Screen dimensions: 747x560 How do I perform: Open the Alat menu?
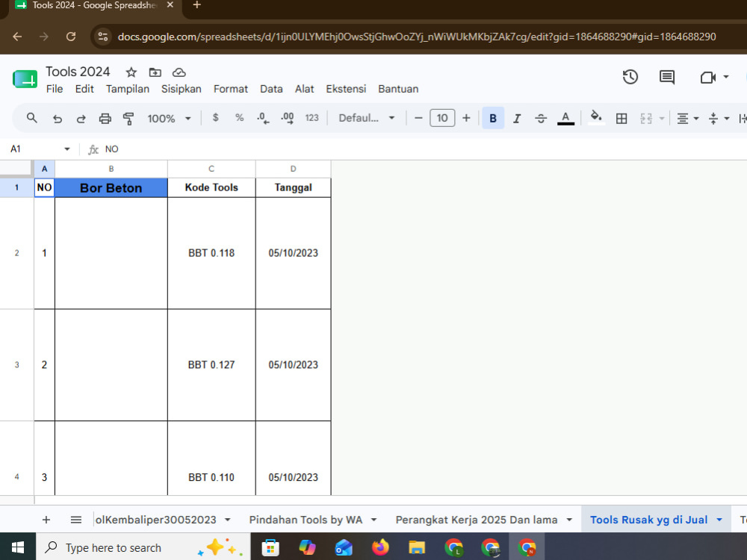pos(305,89)
